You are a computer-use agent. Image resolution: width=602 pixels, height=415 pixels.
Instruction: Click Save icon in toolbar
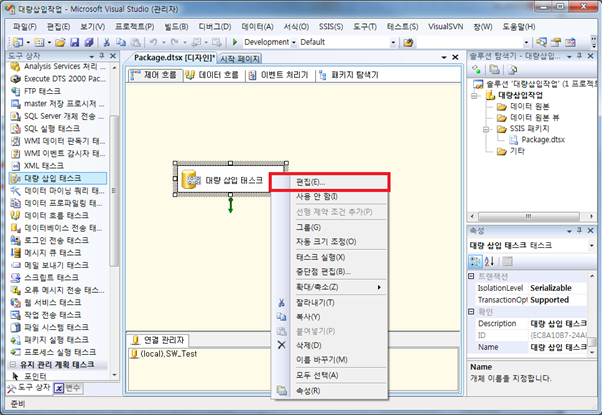[x=75, y=42]
